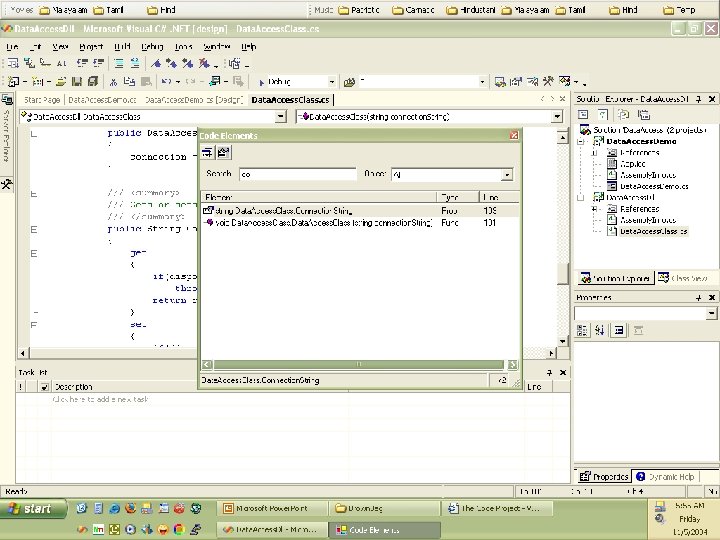Switch to the Start Page tab
Image resolution: width=720 pixels, height=540 pixels.
pyautogui.click(x=42, y=100)
